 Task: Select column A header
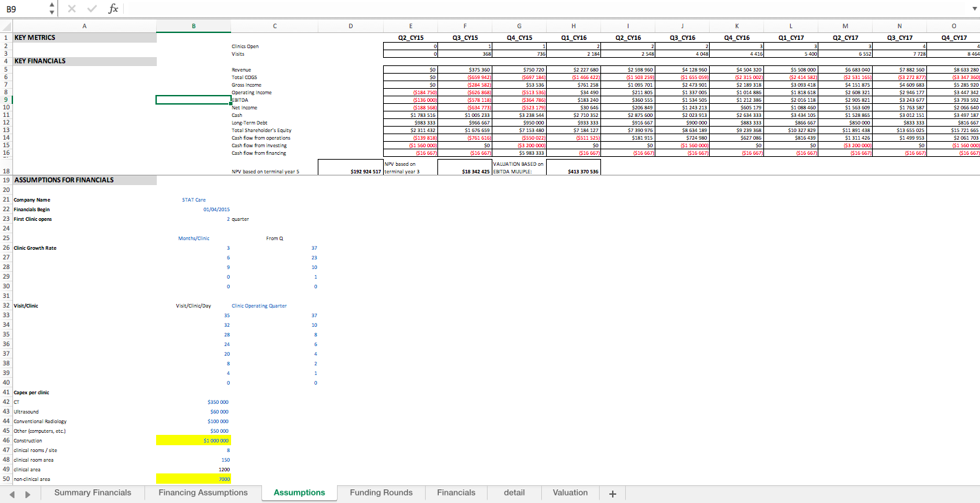[x=84, y=27]
